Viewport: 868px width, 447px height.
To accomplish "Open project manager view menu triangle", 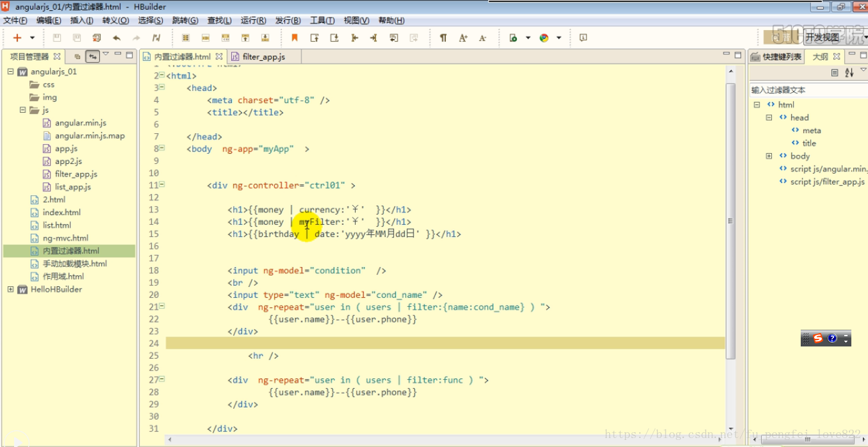I will coord(106,54).
